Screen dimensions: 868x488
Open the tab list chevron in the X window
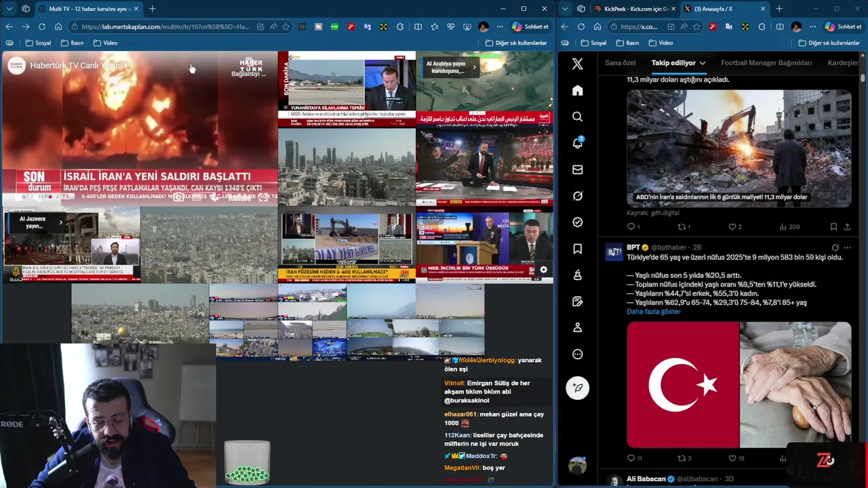click(x=565, y=9)
